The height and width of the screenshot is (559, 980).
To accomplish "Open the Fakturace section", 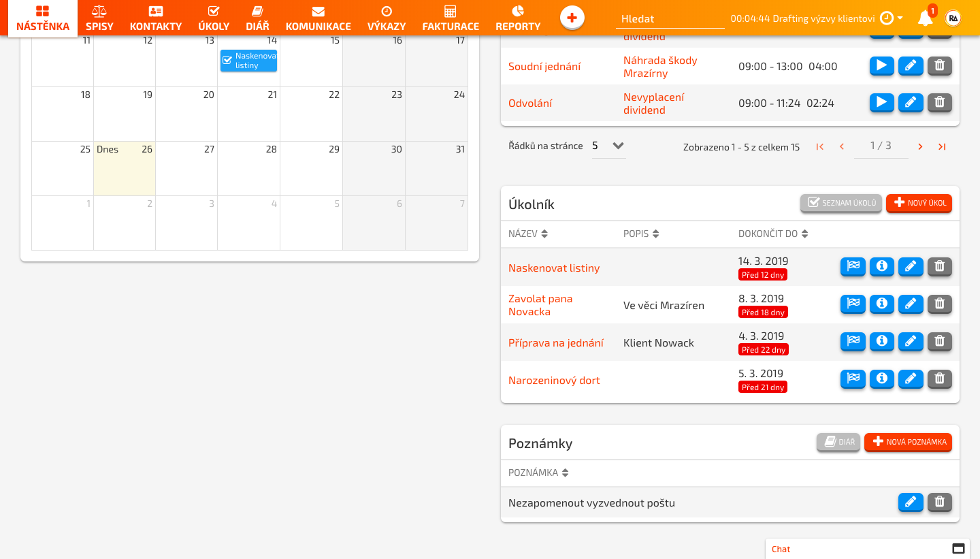I will click(451, 18).
